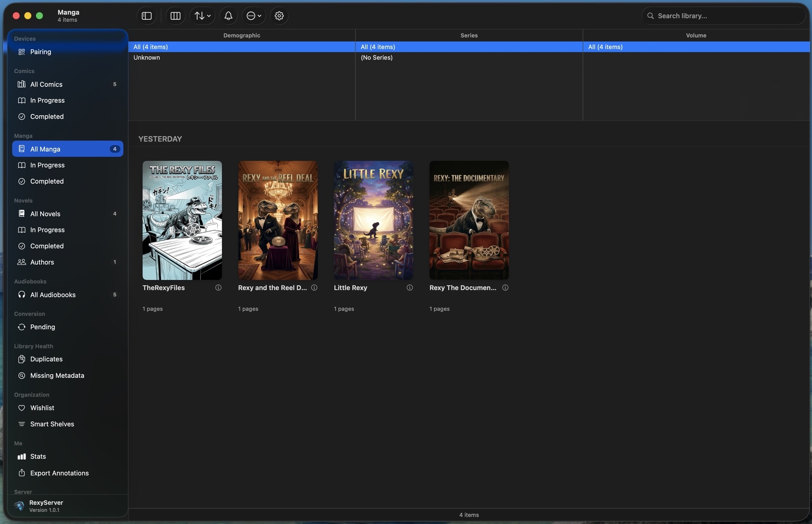Screen dimensions: 812x524
Task: Click the TheRexyFiles title text
Action: (164, 288)
